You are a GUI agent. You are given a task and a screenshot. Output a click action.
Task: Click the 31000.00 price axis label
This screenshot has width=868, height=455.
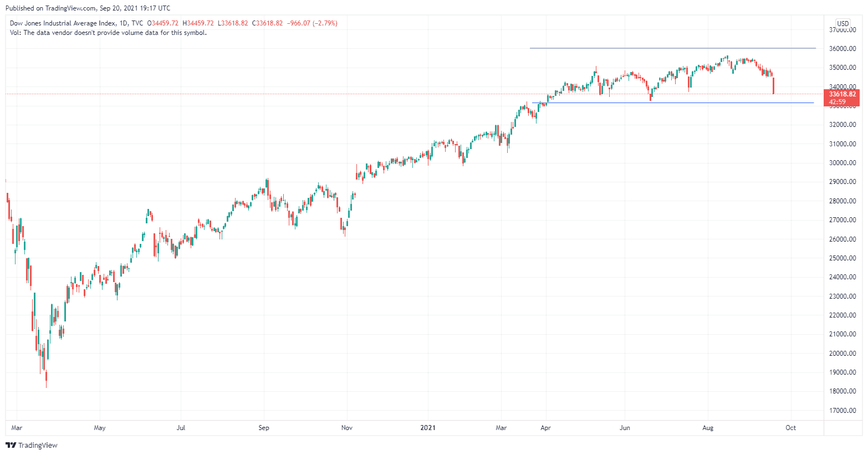(x=843, y=144)
